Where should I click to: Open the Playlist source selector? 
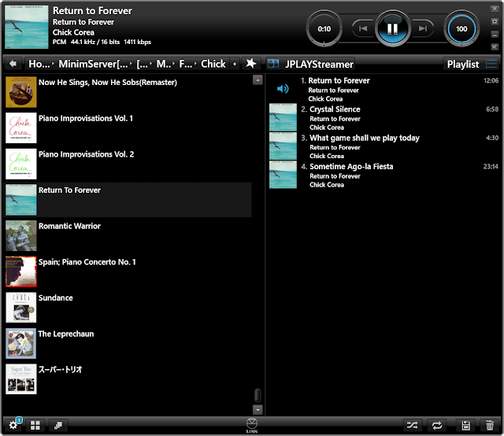[x=463, y=64]
